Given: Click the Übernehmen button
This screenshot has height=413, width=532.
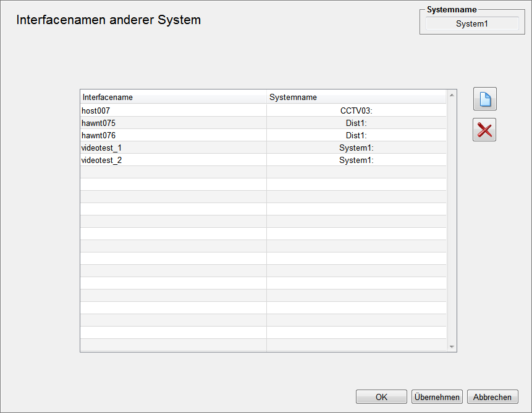Looking at the screenshot, I should pos(437,397).
